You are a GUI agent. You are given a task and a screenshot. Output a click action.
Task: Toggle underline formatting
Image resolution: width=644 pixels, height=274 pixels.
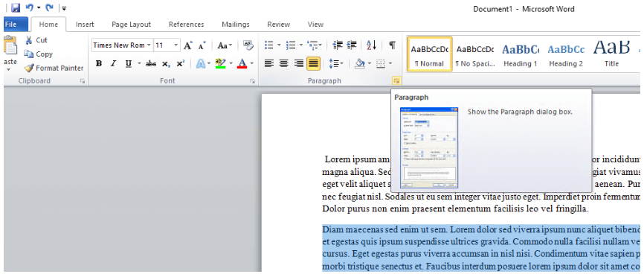(128, 64)
